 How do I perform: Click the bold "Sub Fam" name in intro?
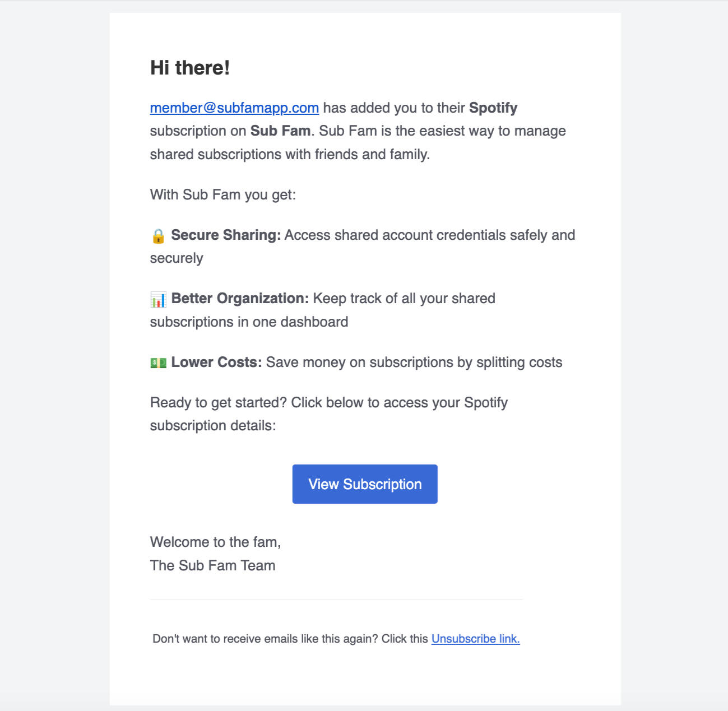(x=280, y=131)
